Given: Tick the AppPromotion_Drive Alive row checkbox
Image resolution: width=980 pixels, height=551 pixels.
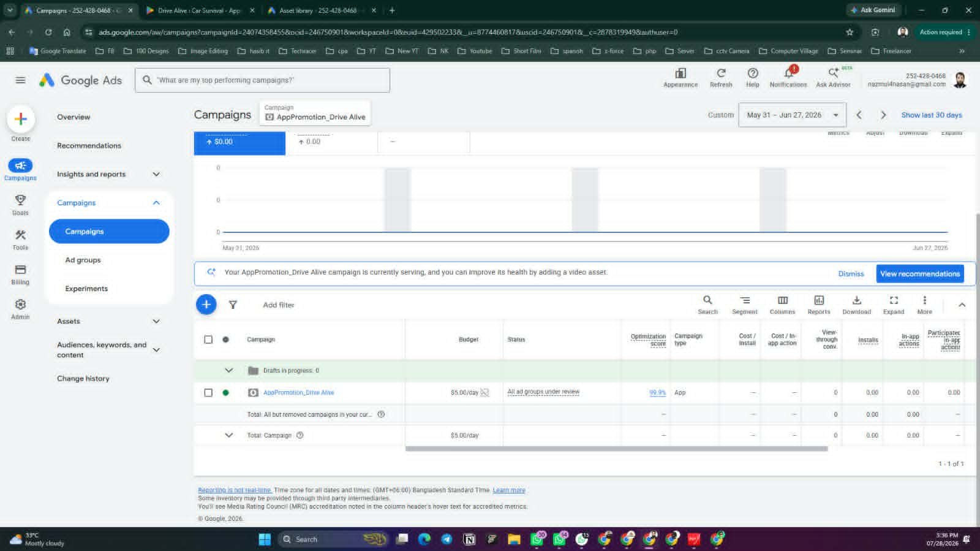Looking at the screenshot, I should (208, 393).
